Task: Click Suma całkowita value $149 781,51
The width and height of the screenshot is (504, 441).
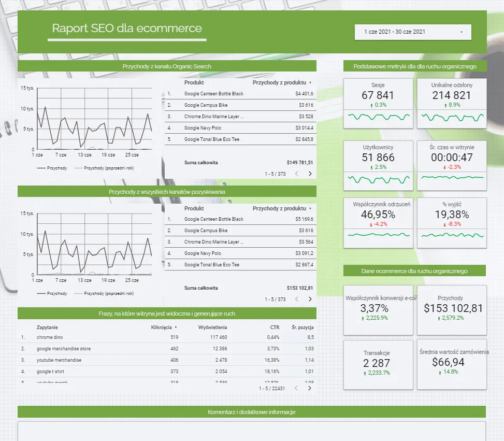Action: (x=299, y=163)
